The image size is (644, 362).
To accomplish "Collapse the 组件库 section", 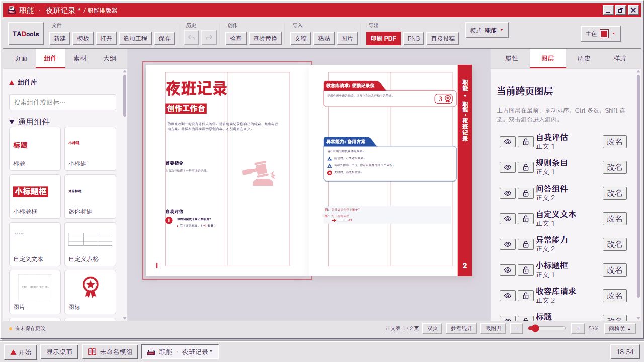I will [x=23, y=82].
